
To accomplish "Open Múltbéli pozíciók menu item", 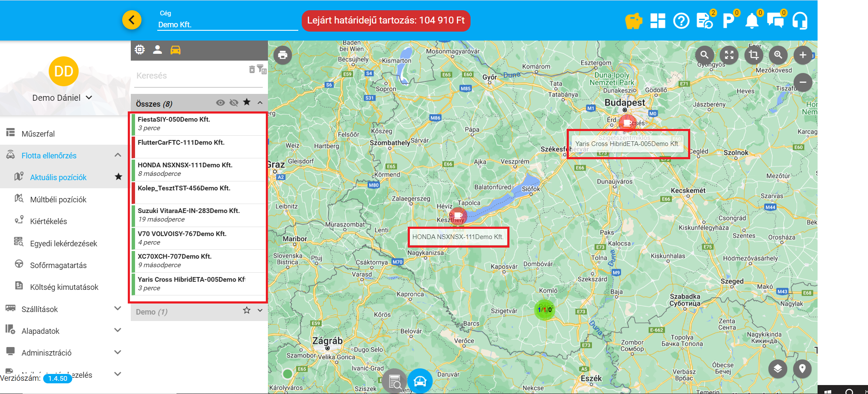I will (58, 199).
